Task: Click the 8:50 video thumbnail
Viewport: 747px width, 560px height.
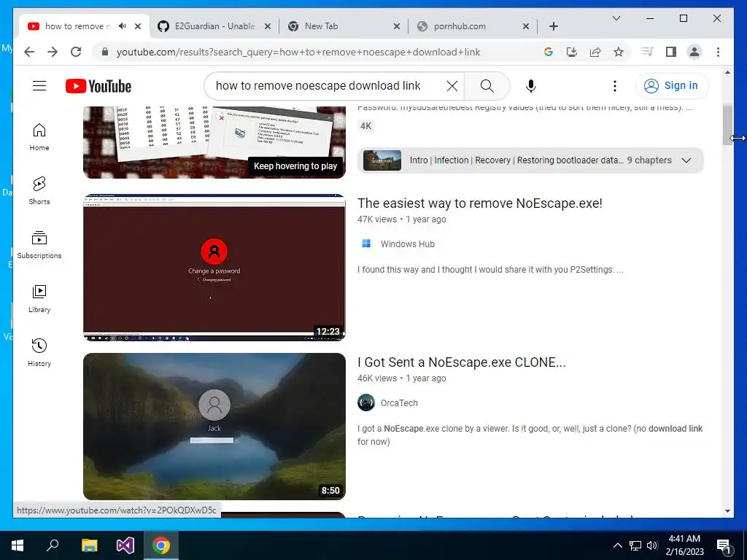Action: (x=214, y=426)
